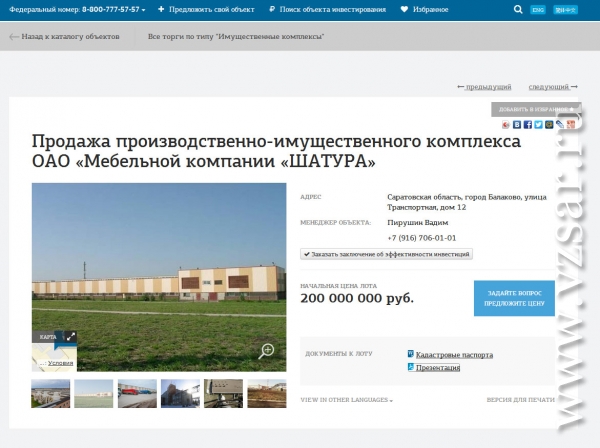Click the main factory photo
This screenshot has width=600, height=448.
click(159, 277)
